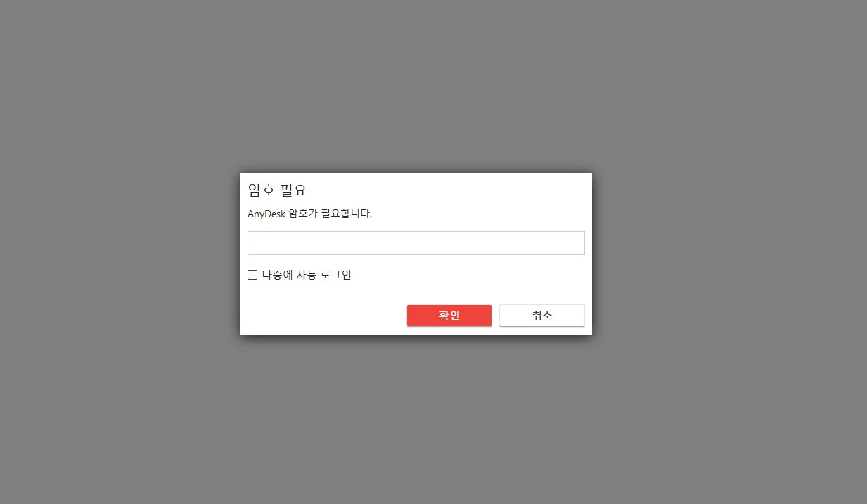Screen dimensions: 867x504
Task: Click the 나중에 자동 로그인 label text
Action: coord(307,275)
